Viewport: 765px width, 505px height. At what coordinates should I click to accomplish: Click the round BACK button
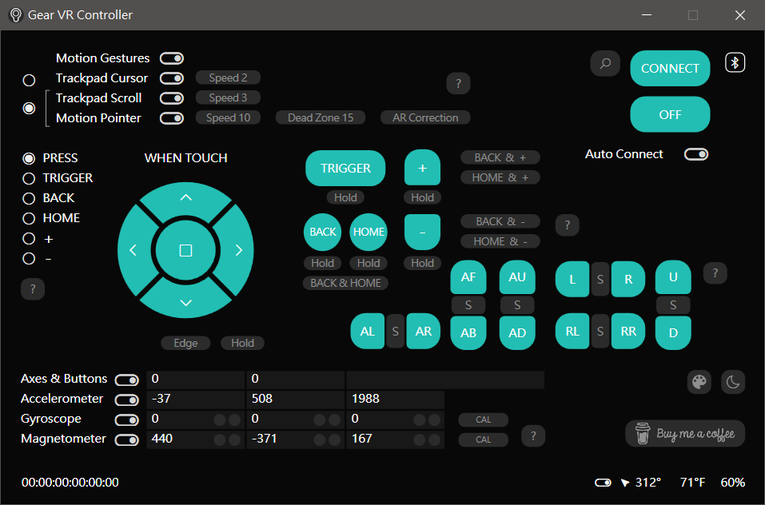[322, 232]
